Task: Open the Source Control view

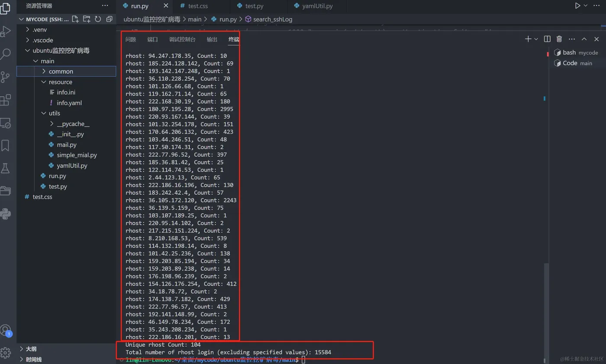Action: tap(5, 77)
